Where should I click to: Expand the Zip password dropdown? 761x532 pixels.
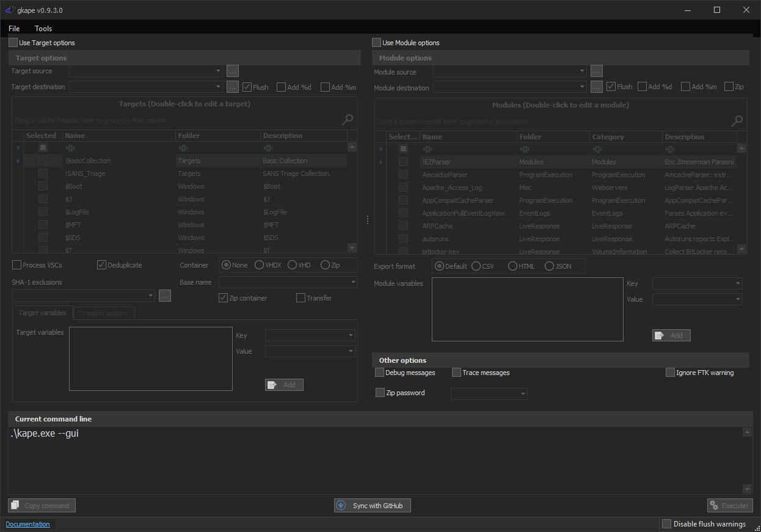(x=523, y=395)
